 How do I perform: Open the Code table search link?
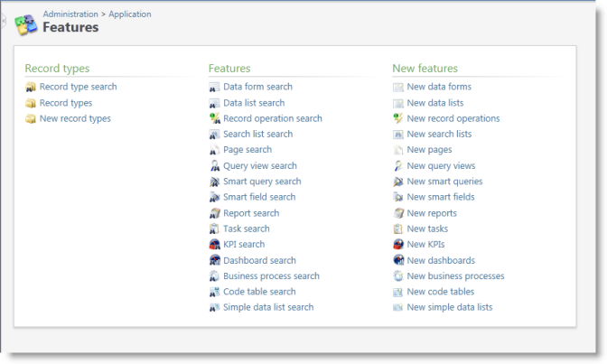point(259,292)
